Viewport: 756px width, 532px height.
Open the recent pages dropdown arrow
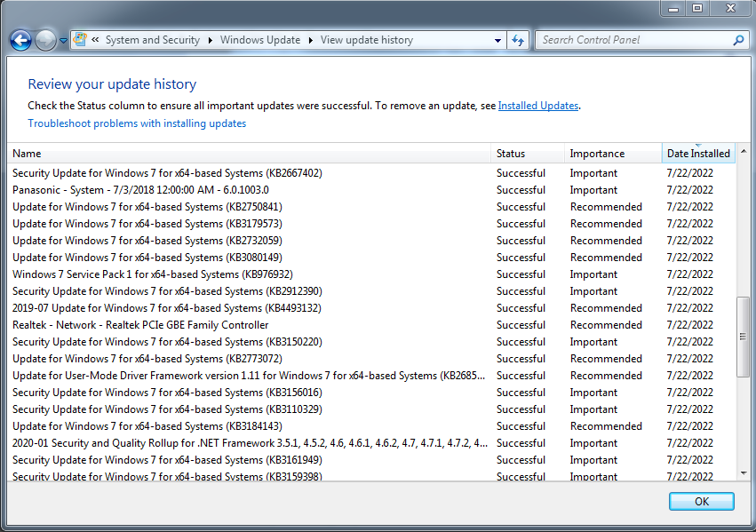[63, 41]
